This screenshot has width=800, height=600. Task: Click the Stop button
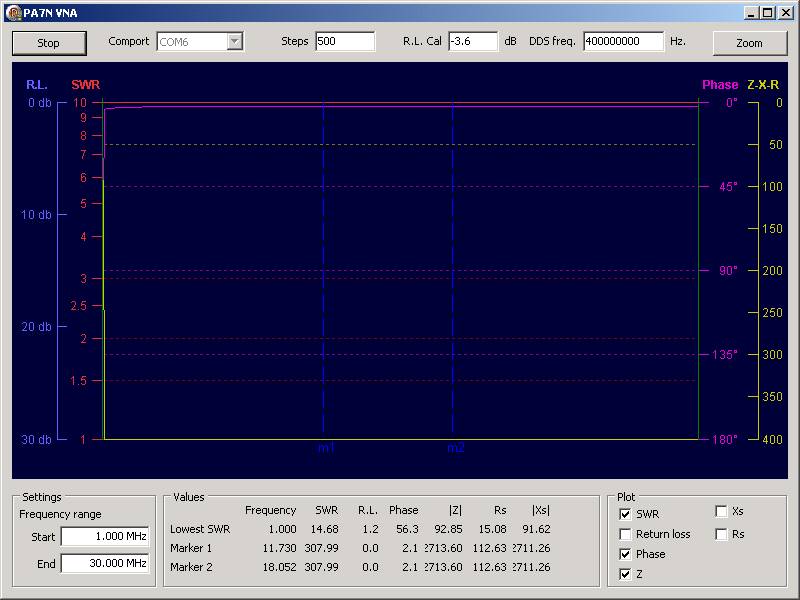(48, 43)
